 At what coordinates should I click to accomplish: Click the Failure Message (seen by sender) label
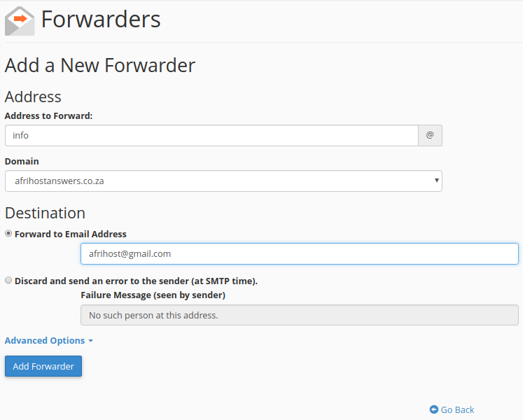pyautogui.click(x=153, y=295)
